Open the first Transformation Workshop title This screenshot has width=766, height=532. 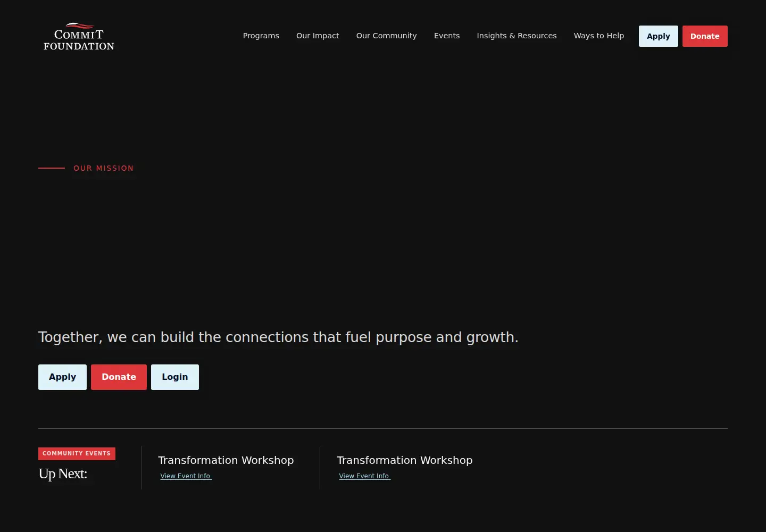[x=226, y=460]
